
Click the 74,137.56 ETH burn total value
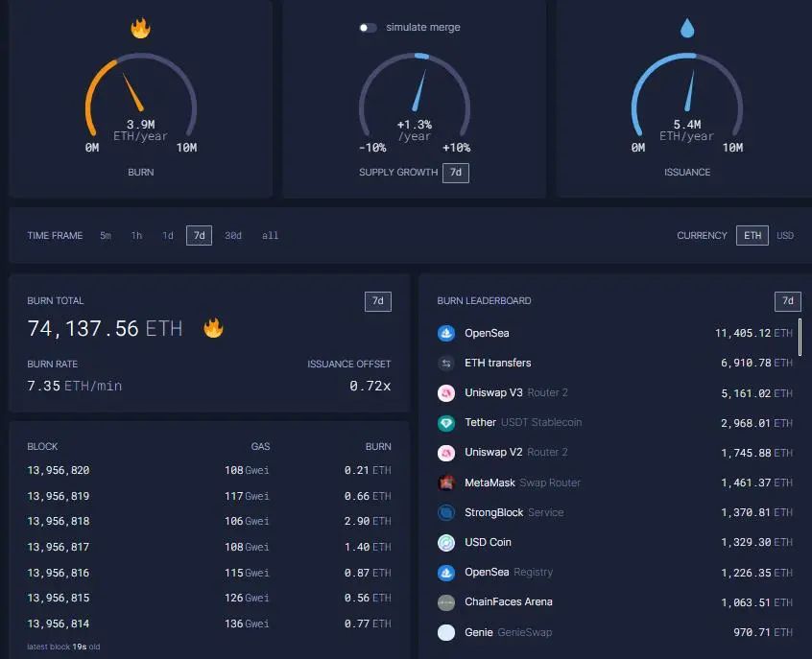[105, 329]
